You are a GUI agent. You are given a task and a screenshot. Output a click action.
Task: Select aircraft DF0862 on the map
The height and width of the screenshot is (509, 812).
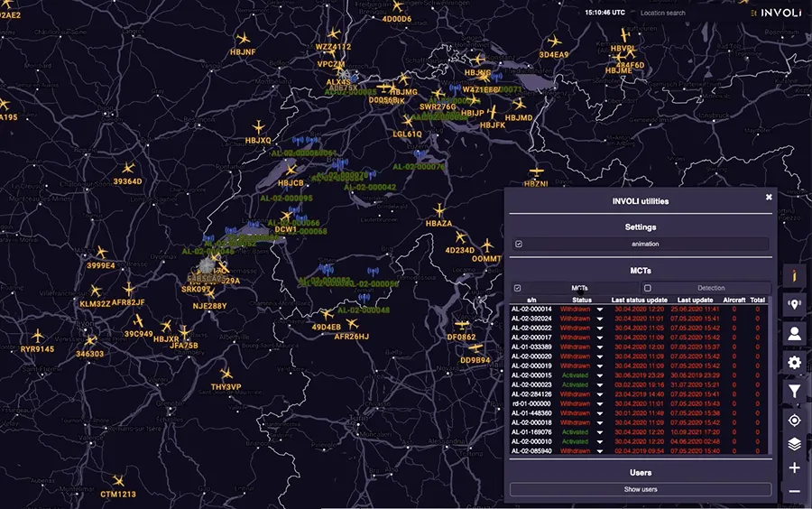(x=461, y=325)
